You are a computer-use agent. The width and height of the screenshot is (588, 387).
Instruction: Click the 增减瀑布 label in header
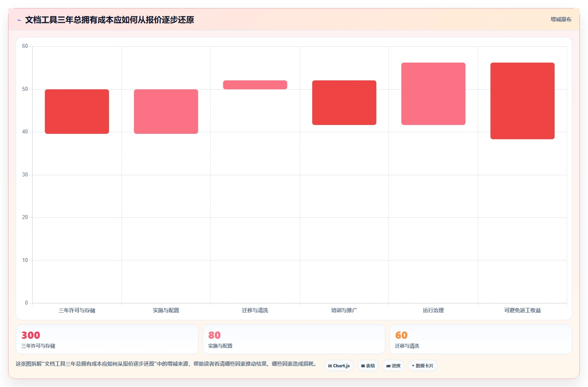click(561, 19)
